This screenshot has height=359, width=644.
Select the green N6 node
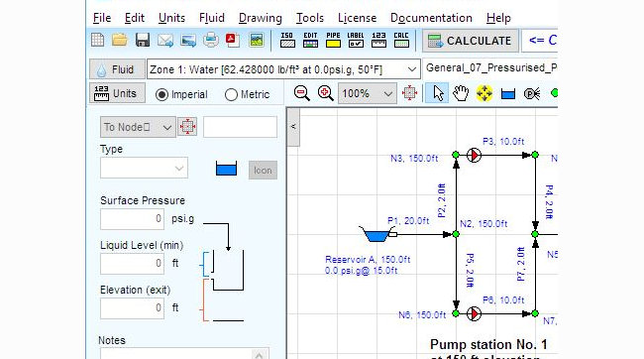click(x=456, y=313)
